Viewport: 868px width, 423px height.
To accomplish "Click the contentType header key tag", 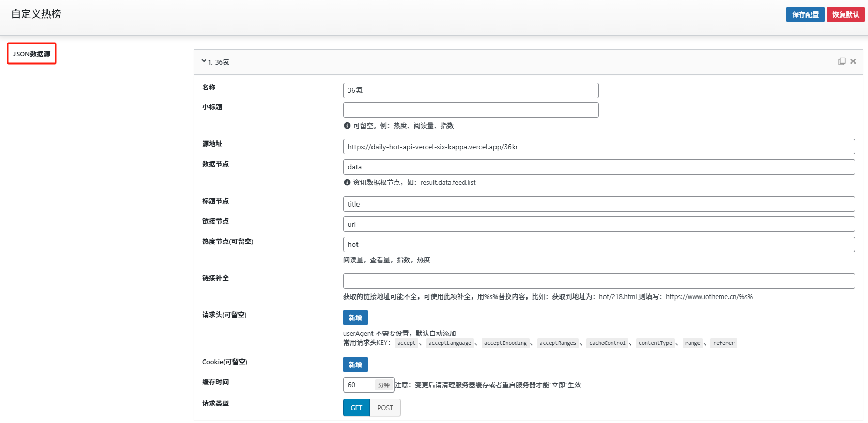I will (655, 343).
